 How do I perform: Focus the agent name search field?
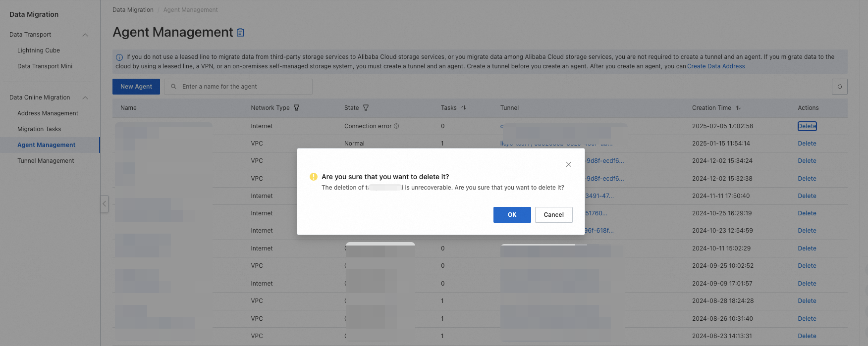(243, 87)
